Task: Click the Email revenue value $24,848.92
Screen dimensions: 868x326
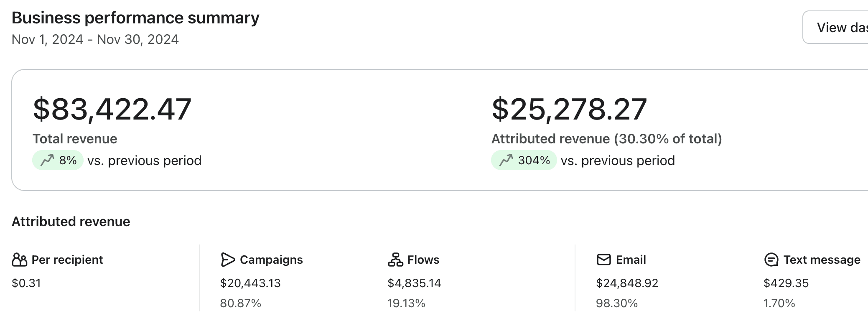Action: click(627, 283)
